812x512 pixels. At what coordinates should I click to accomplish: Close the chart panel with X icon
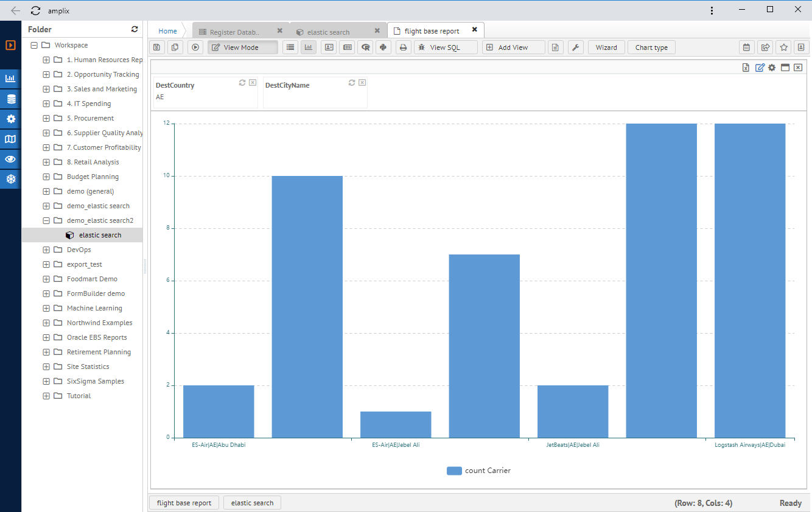(798, 68)
